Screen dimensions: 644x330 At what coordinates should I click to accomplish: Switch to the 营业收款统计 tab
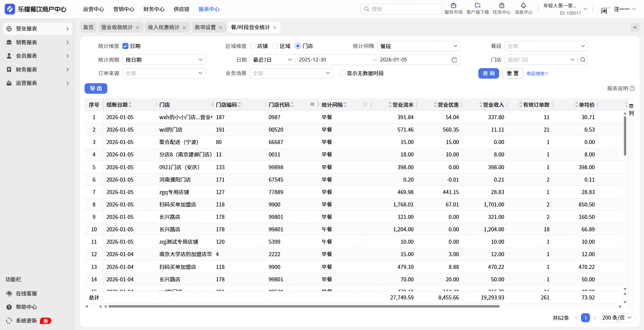click(x=117, y=28)
